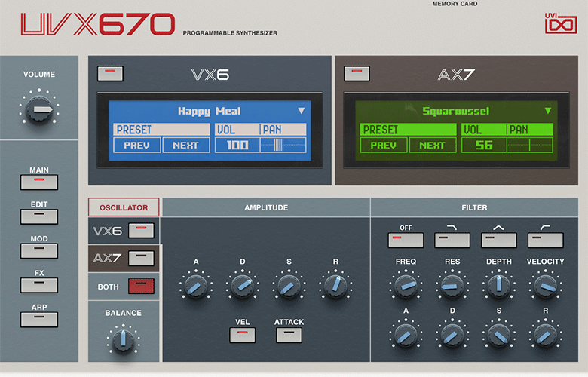The image size is (588, 377).
Task: Click the UVI logo icon
Action: pos(561,23)
